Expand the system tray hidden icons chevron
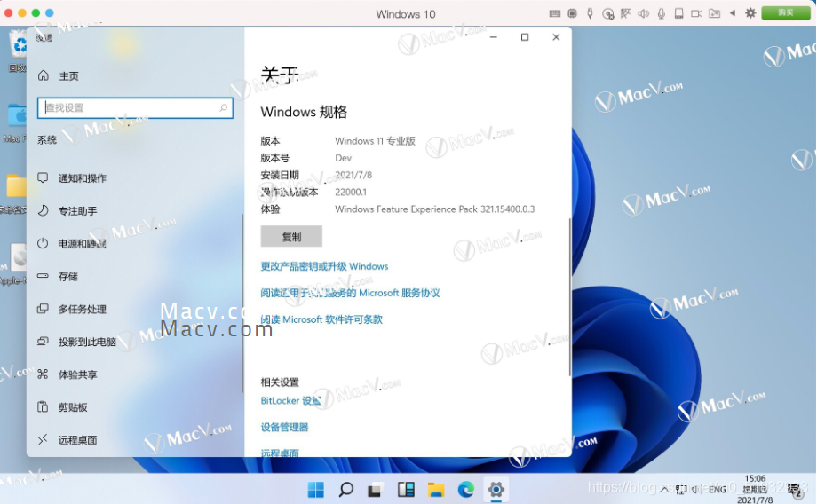The image size is (817, 504). 664,490
